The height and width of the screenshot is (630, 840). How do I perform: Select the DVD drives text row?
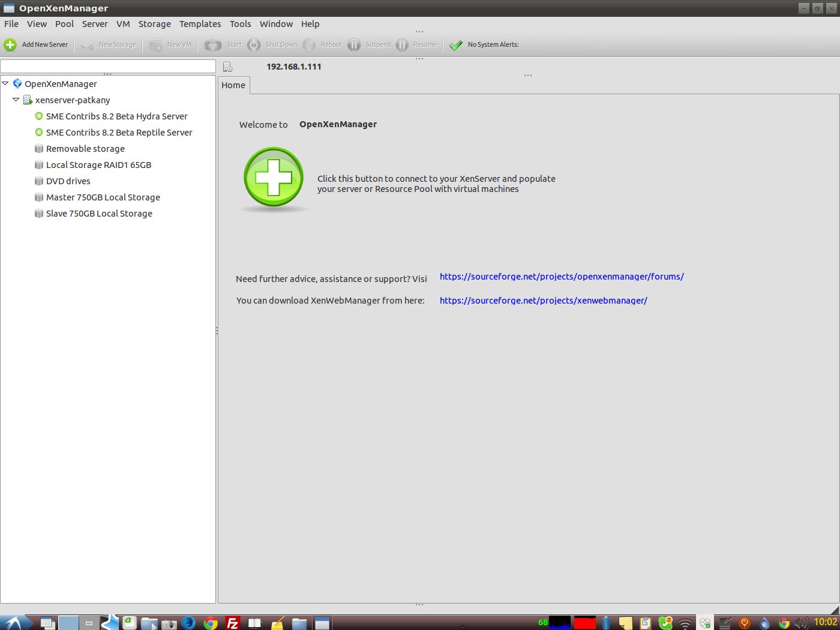click(68, 181)
